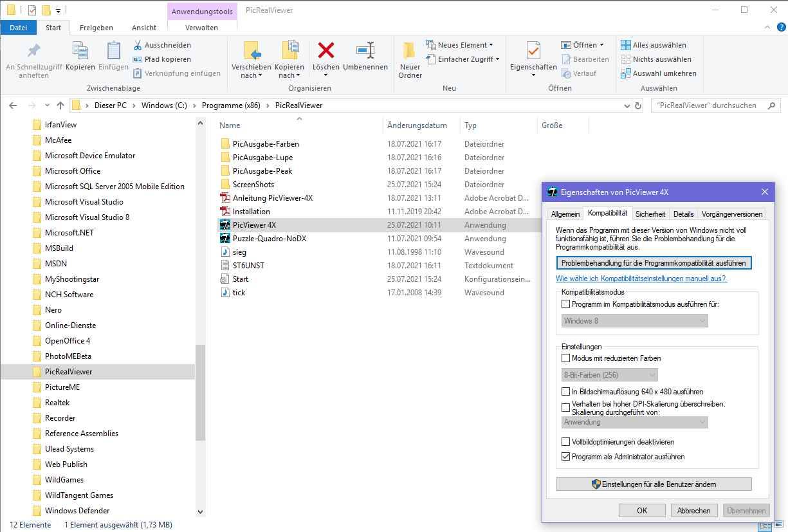
Task: Open Kompatibilitätseinstellungen manuell help link
Action: pyautogui.click(x=641, y=279)
